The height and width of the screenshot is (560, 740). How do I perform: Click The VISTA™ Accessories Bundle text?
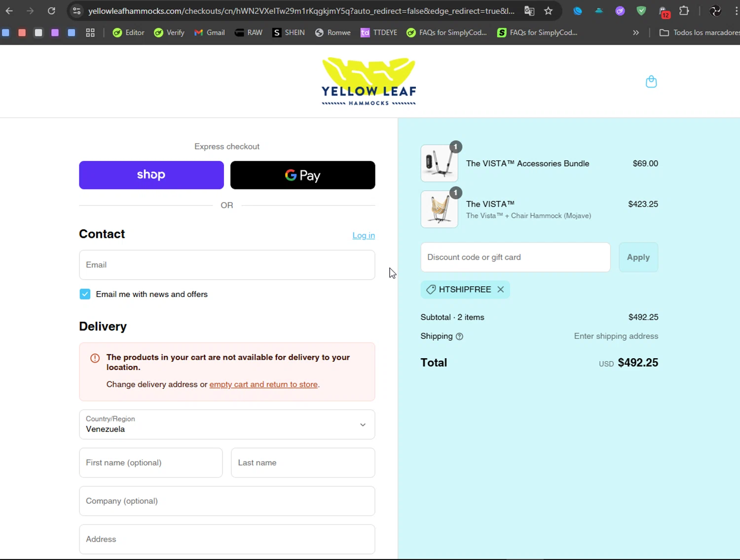pos(527,164)
